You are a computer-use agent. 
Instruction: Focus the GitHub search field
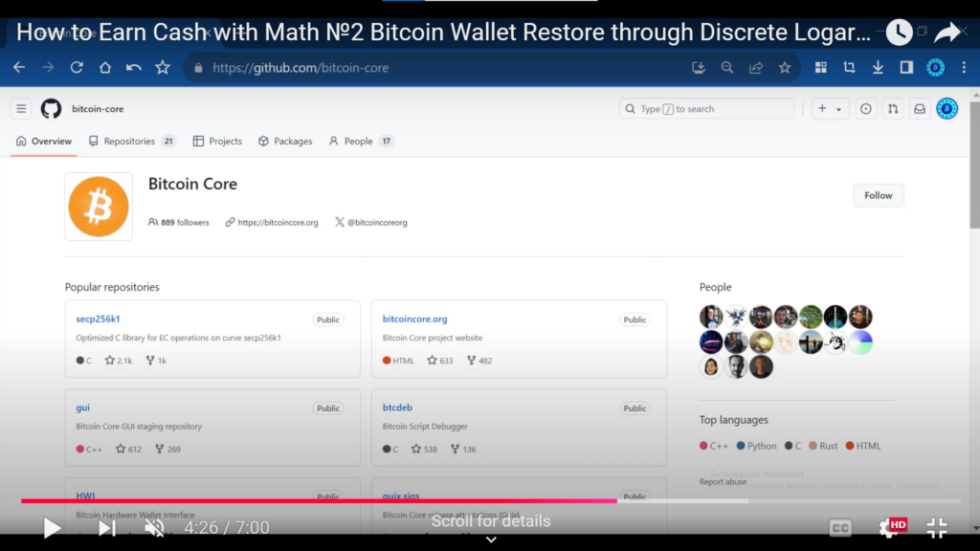click(x=706, y=109)
